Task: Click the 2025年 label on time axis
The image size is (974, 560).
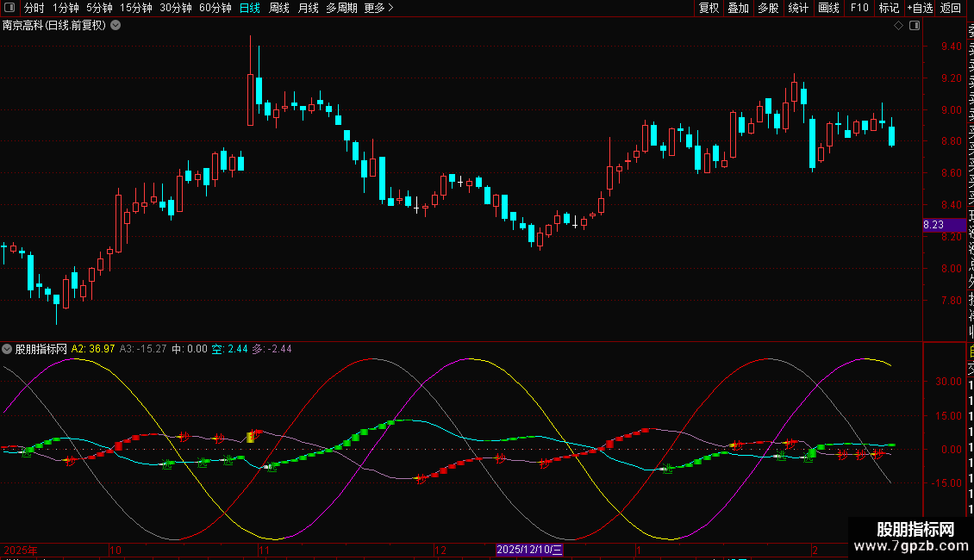Action: (21, 550)
